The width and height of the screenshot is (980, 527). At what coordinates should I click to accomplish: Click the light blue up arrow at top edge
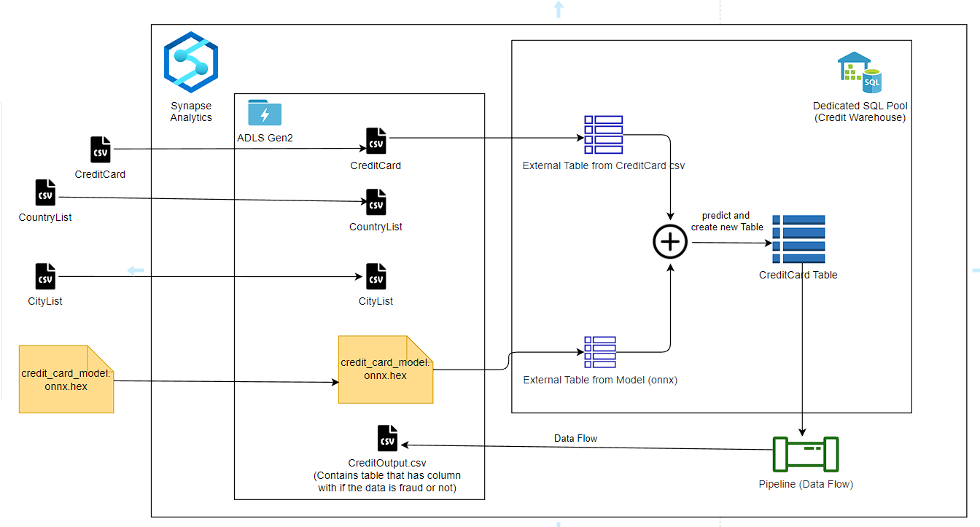click(559, 9)
